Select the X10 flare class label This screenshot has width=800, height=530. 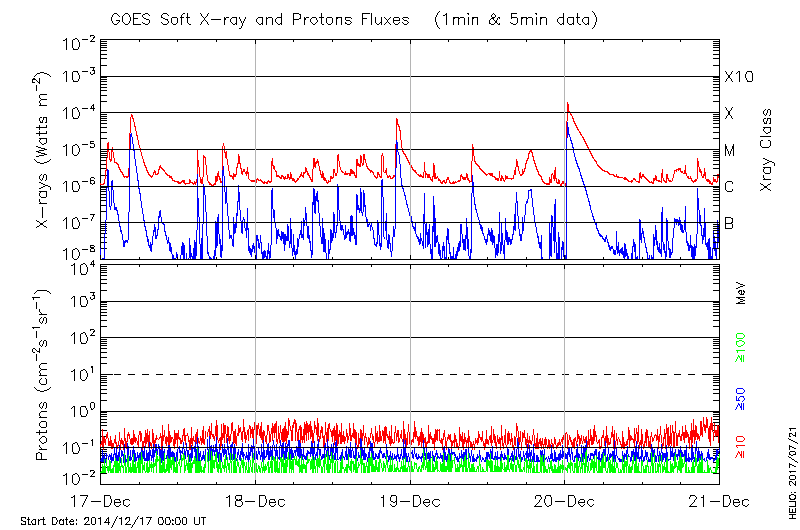[x=737, y=77]
